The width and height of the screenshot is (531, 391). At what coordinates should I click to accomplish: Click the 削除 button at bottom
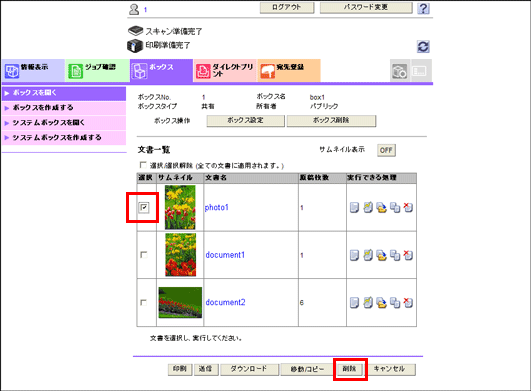(350, 369)
